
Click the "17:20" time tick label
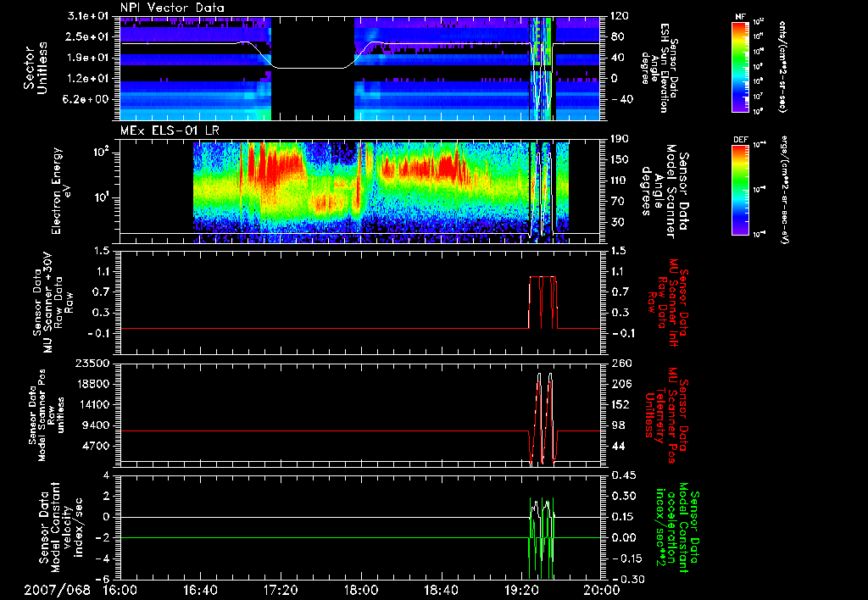pyautogui.click(x=281, y=590)
